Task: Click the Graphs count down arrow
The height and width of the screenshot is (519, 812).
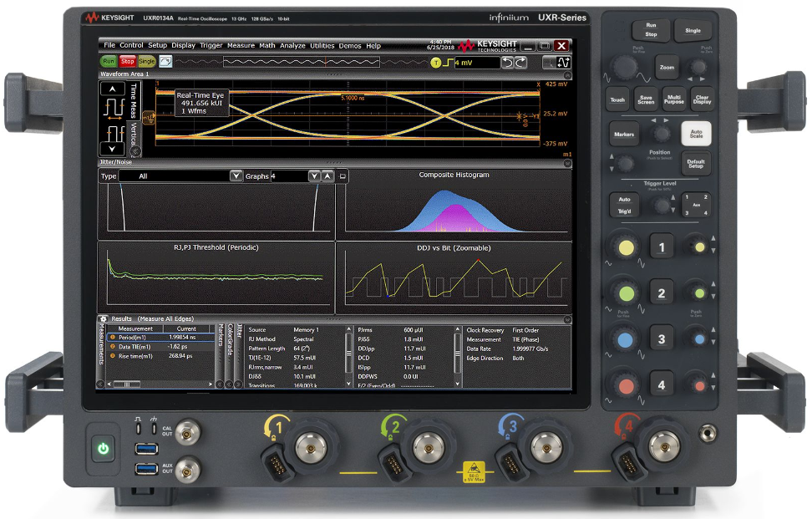Action: pyautogui.click(x=314, y=176)
